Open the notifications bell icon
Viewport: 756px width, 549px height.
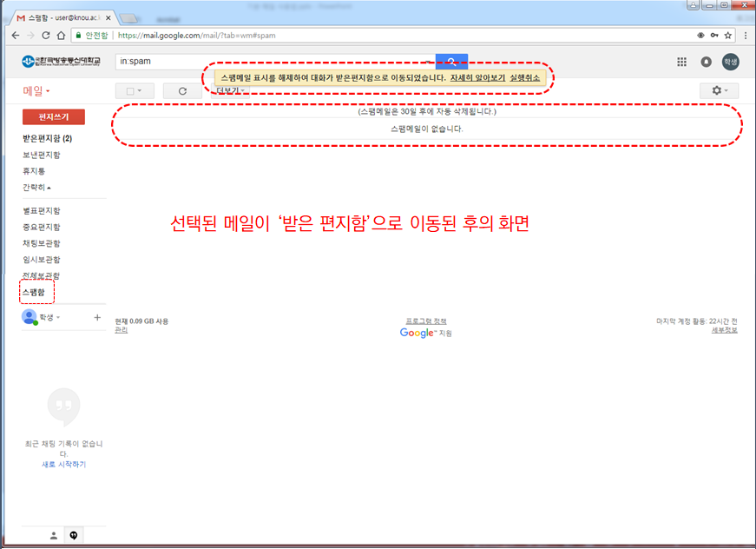(x=706, y=62)
